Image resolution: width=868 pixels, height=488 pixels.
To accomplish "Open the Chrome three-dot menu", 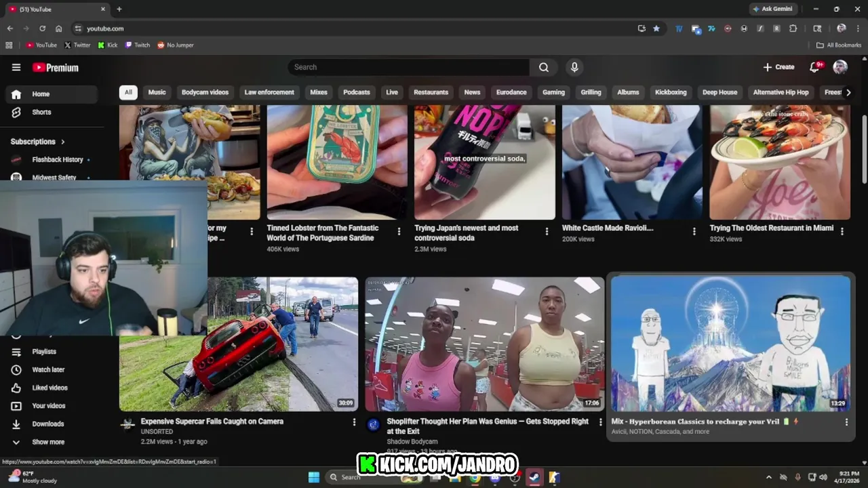I will tap(858, 28).
